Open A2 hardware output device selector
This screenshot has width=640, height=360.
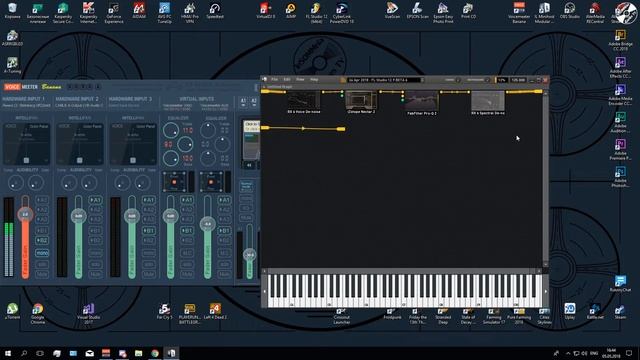pos(254,101)
